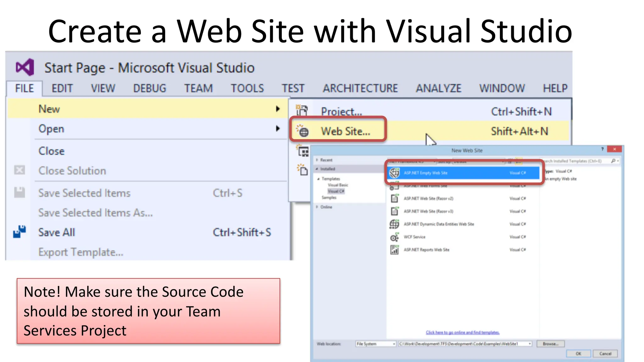Image resolution: width=644 pixels, height=362 pixels.
Task: Select Close in the File menu
Action: click(148, 151)
